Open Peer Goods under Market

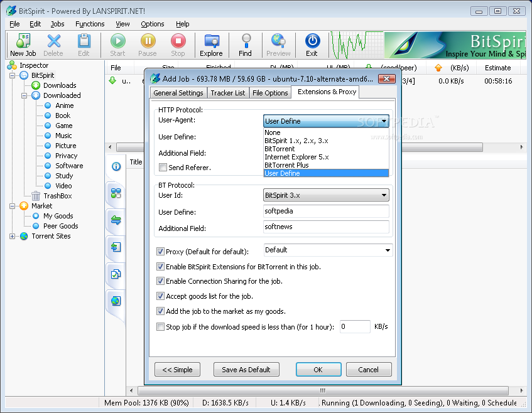pos(61,226)
